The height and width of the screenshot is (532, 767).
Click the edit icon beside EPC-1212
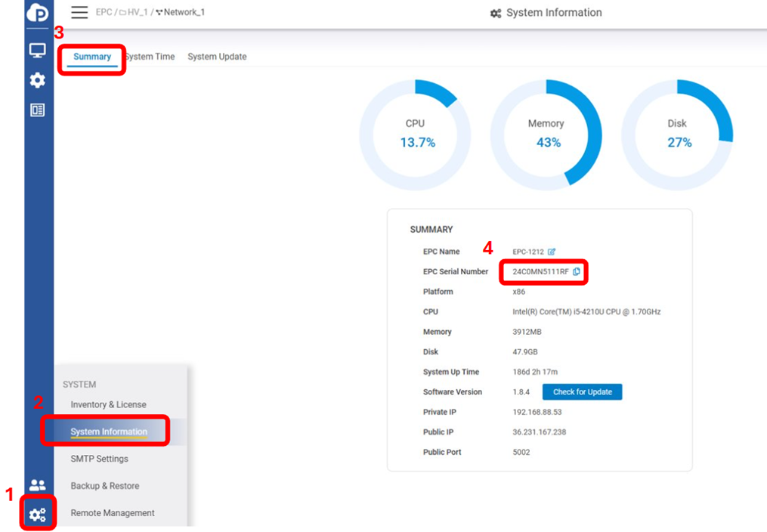point(552,252)
